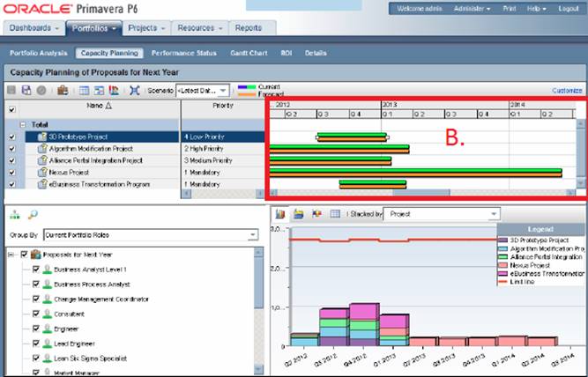Click the Logout link
The width and height of the screenshot is (588, 377).
[x=569, y=9]
